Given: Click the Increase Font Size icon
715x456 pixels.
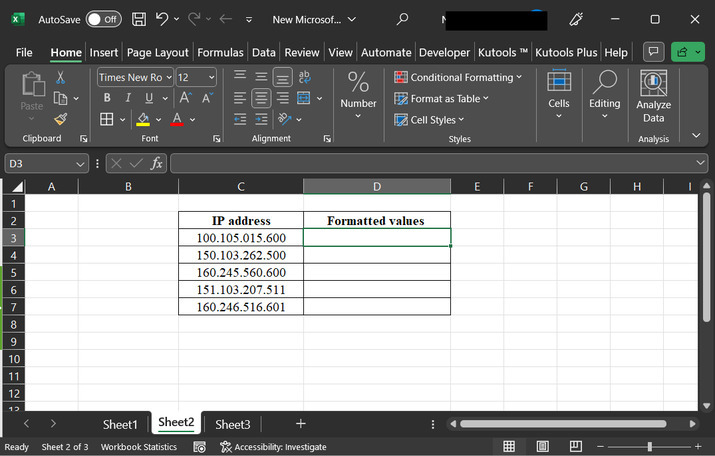Looking at the screenshot, I should coord(185,98).
